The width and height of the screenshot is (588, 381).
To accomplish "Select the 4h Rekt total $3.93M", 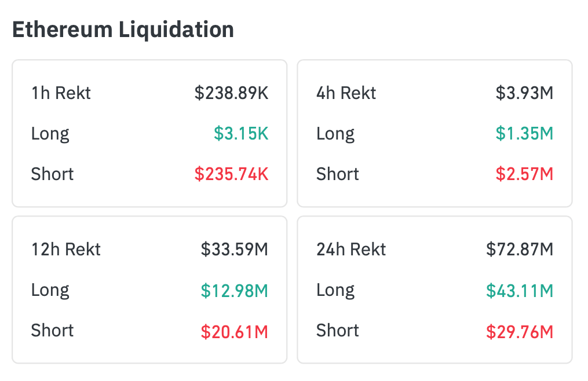I will click(524, 93).
